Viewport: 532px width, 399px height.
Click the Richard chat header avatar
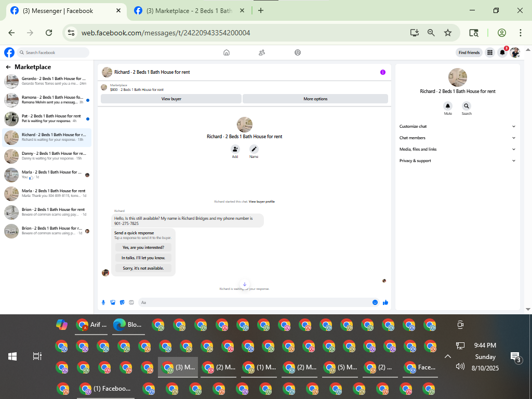(x=107, y=72)
